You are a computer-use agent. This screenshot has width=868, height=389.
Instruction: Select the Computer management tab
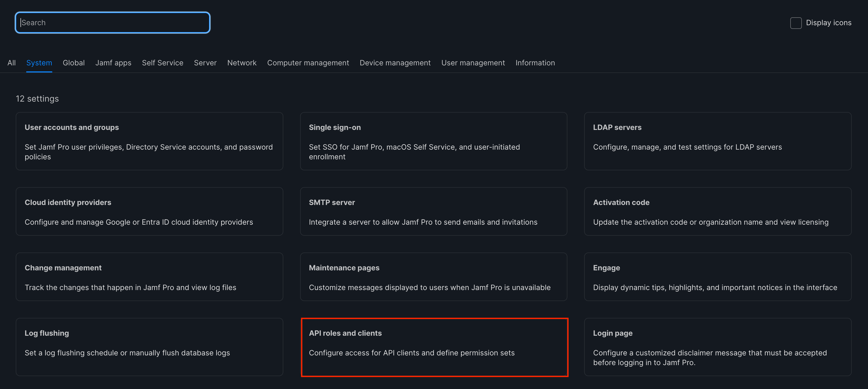[x=308, y=63]
